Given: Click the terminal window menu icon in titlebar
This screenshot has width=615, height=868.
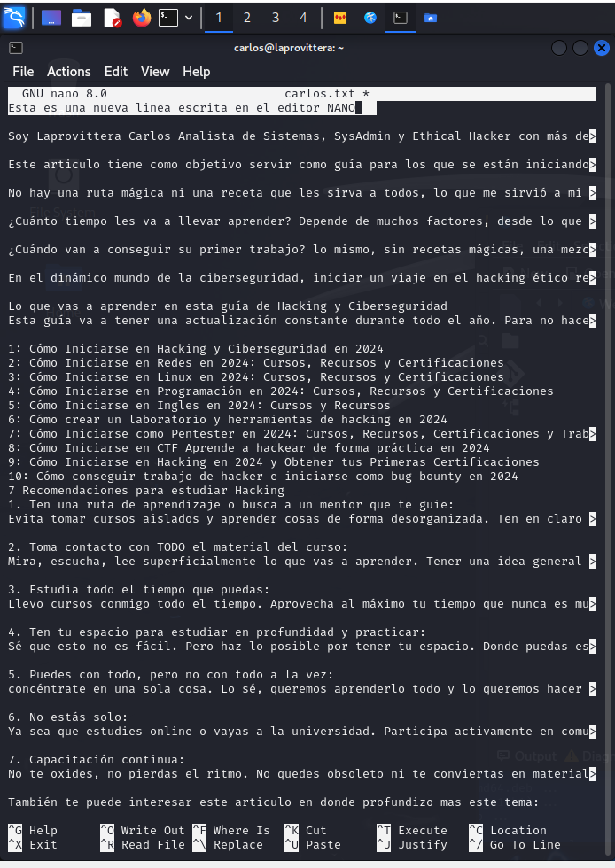Looking at the screenshot, I should tap(16, 48).
